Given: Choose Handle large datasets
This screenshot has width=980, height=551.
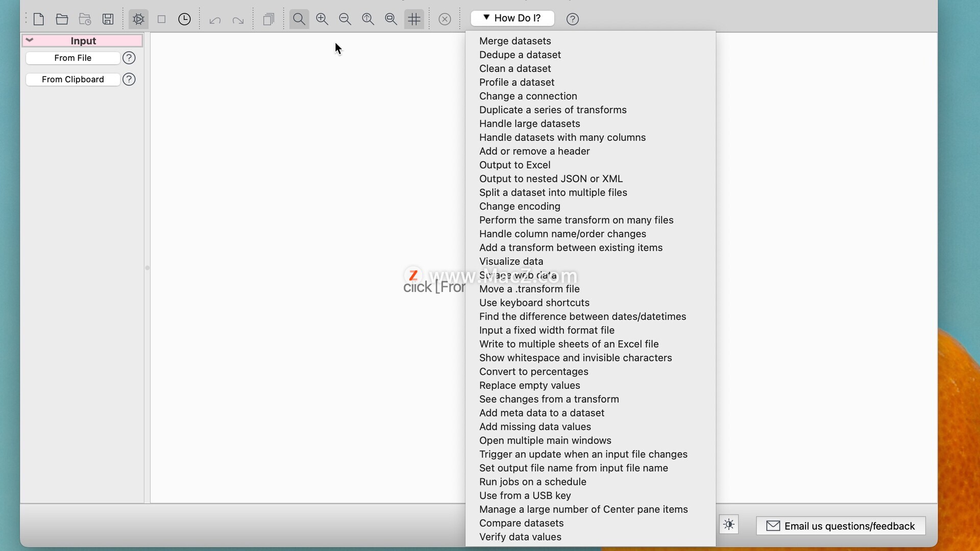Looking at the screenshot, I should (x=591, y=123).
